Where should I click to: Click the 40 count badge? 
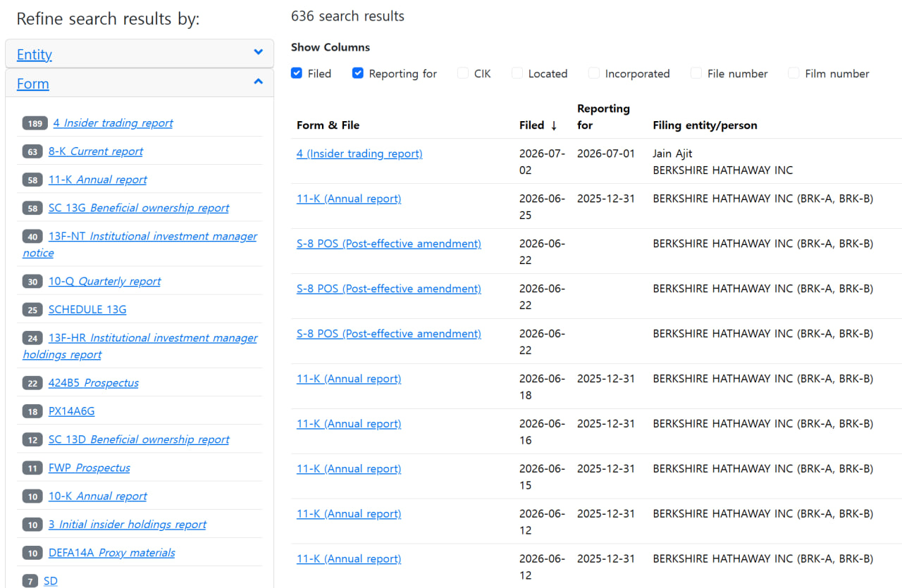pos(32,237)
